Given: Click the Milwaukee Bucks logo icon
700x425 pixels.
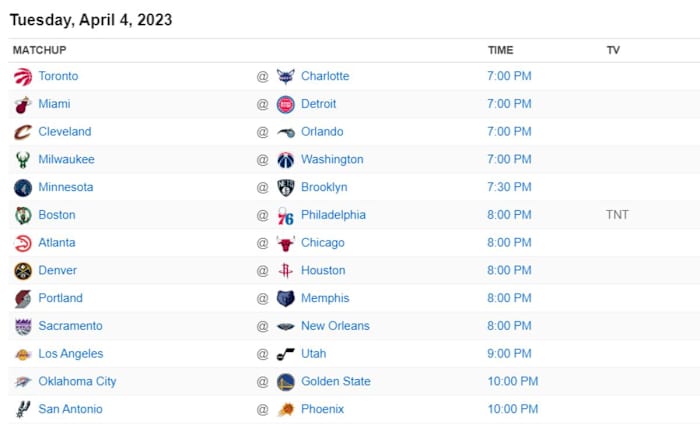Looking at the screenshot, I should coord(23,160).
